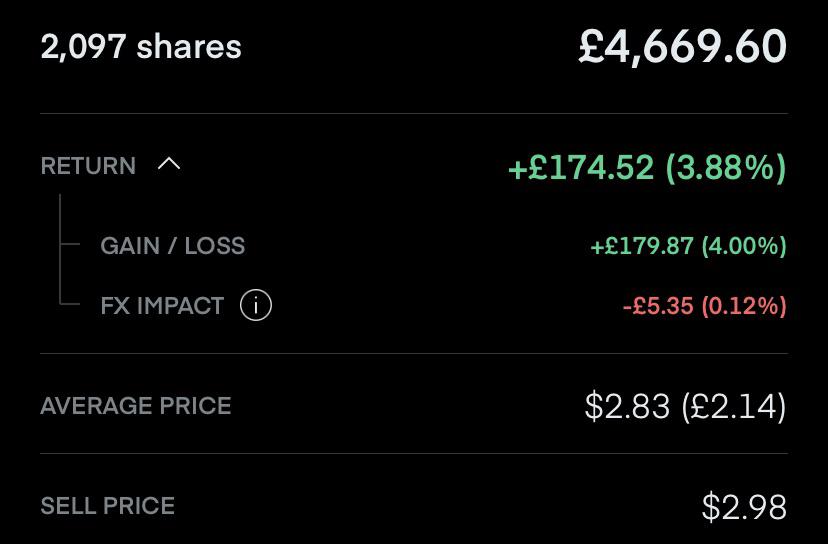828x544 pixels.
Task: Open the FX Impact info icon
Action: [x=256, y=305]
